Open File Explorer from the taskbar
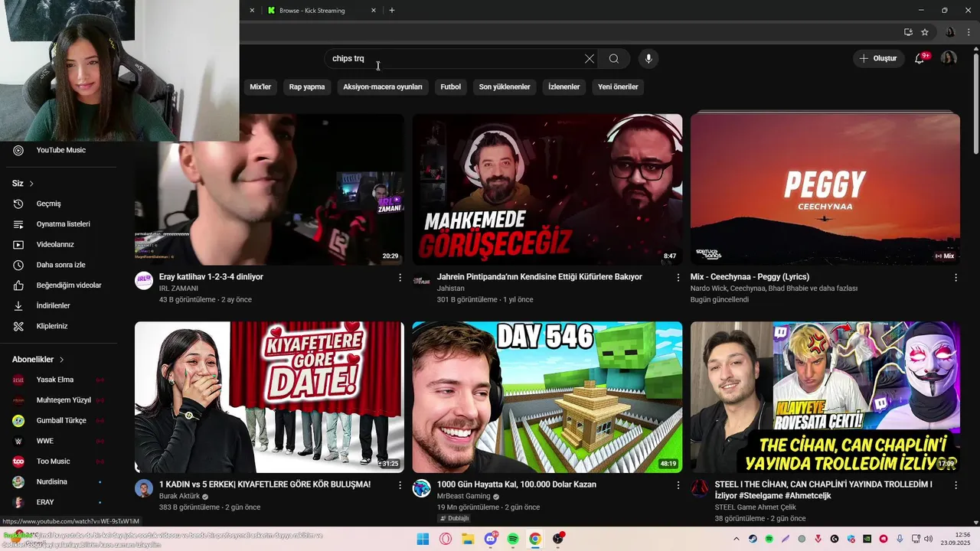Image resolution: width=980 pixels, height=551 pixels. click(468, 539)
